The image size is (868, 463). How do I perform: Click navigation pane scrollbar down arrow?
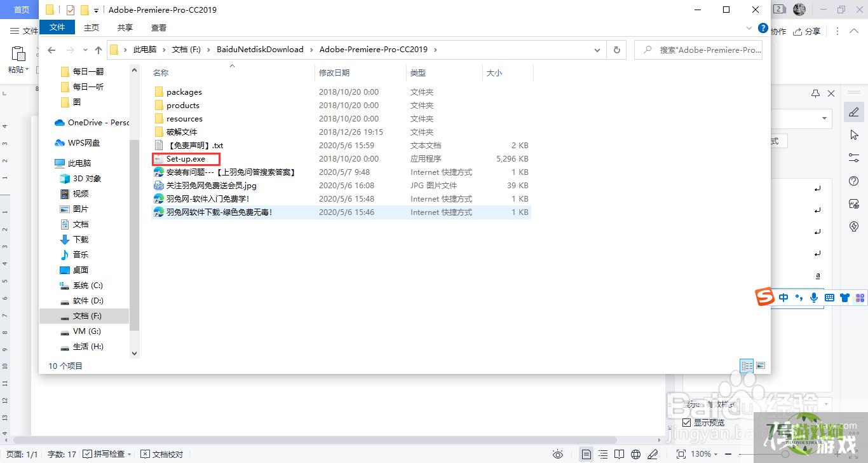click(x=134, y=354)
